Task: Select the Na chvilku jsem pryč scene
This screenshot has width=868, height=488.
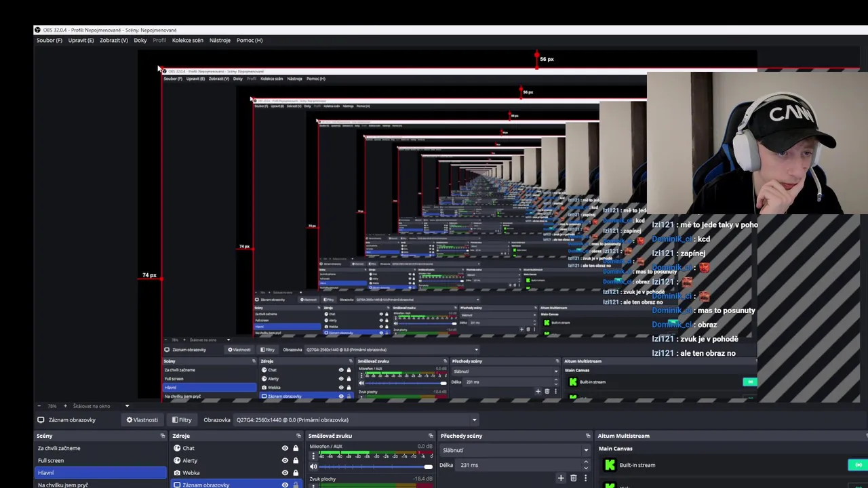Action: coord(100,485)
